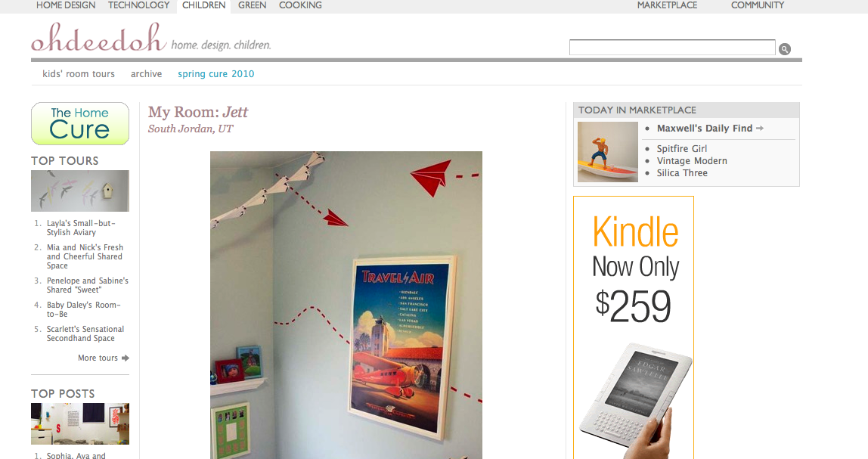
Task: Open Layla's Small-but-Stylish Aviary tour
Action: [x=81, y=228]
